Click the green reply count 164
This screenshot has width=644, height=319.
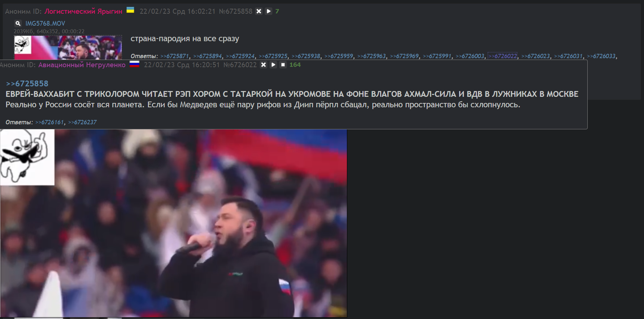coord(295,65)
